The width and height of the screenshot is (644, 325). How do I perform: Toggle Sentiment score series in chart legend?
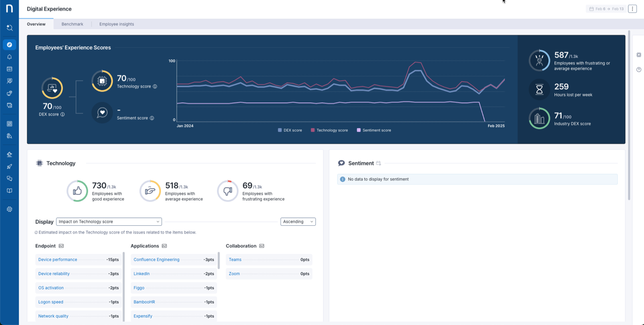pyautogui.click(x=374, y=130)
